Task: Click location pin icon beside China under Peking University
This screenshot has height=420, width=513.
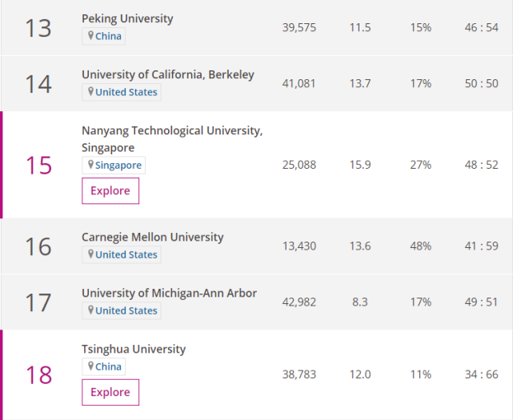Action: [x=91, y=36]
